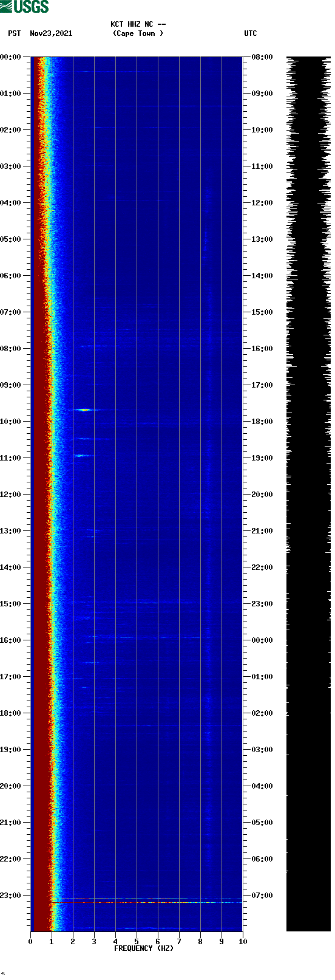Select the PST timezone label
Image resolution: width=335 pixels, height=980 pixels.
pos(14,33)
